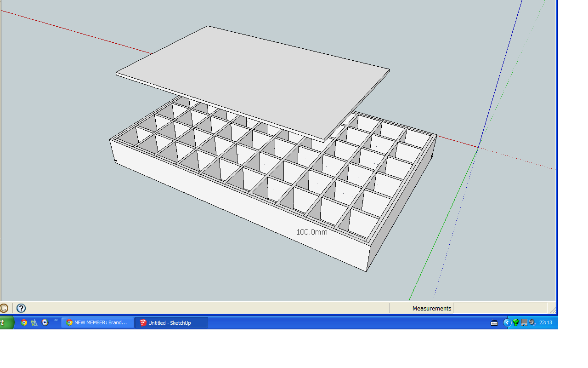Launch Chrome from the quick launch bar
This screenshot has width=588, height=368.
(24, 322)
